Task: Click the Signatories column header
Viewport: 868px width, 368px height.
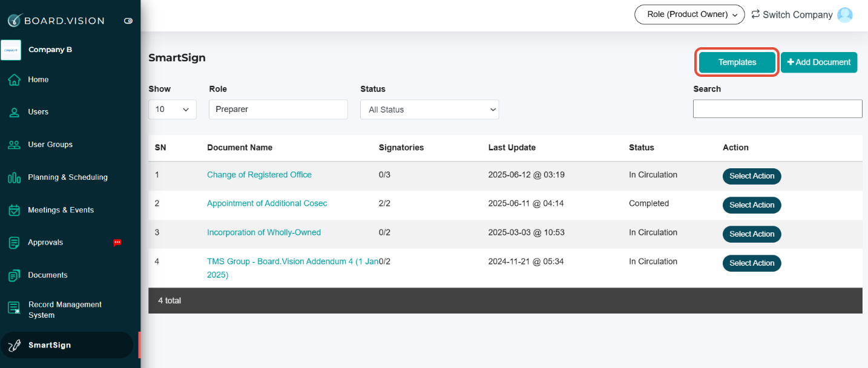Action: point(401,148)
